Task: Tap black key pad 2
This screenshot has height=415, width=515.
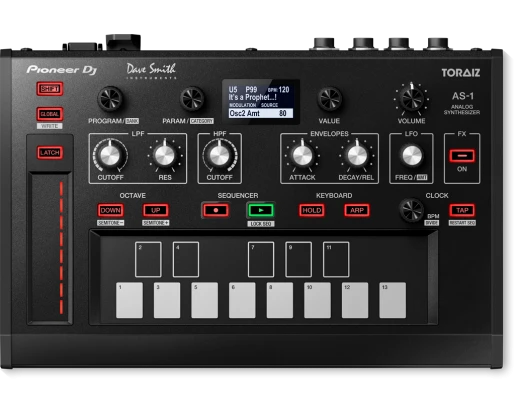Action: tap(148, 259)
